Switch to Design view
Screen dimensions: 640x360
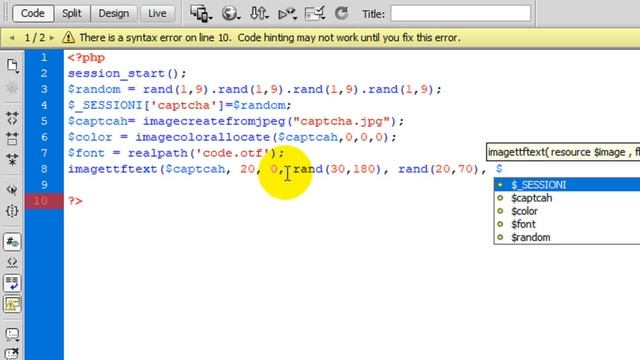point(113,13)
